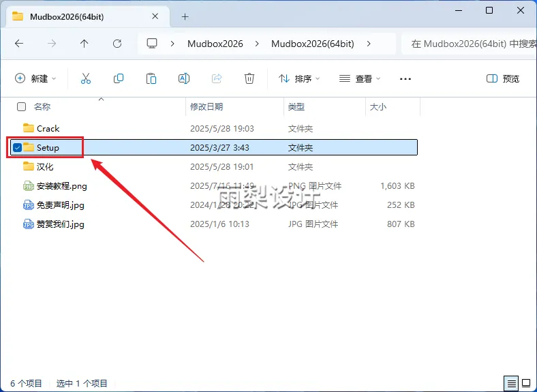Click the share icon

click(x=217, y=78)
